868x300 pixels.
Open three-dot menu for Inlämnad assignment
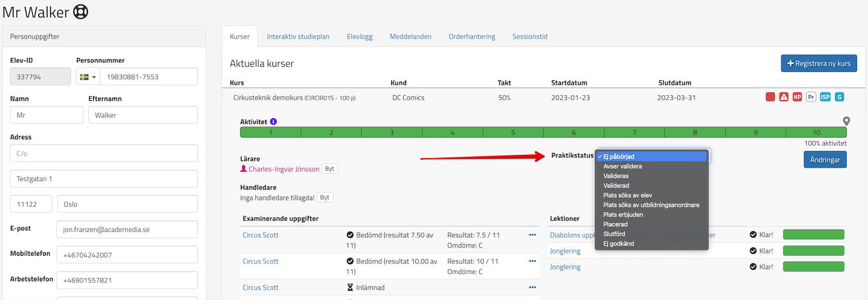pyautogui.click(x=532, y=288)
